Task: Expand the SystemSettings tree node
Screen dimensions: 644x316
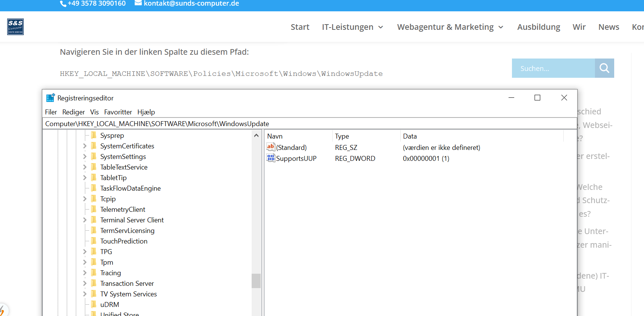Action: pyautogui.click(x=85, y=156)
